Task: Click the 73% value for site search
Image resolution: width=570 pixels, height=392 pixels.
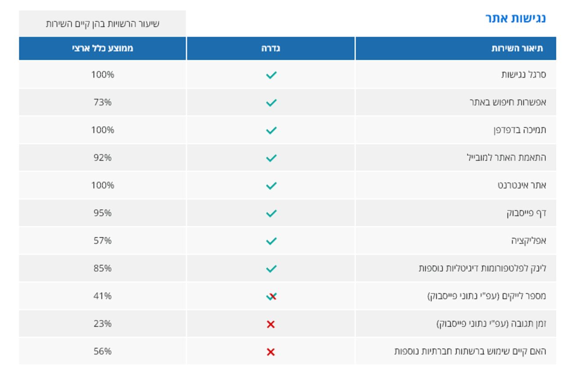Action: (103, 102)
